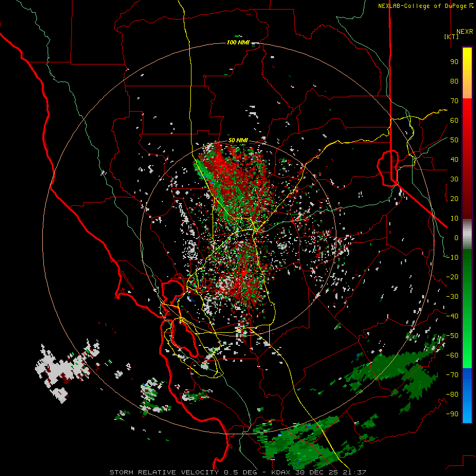The image size is (476, 476).
Task: Select the positive 70 knot scale value
Action: (454, 101)
